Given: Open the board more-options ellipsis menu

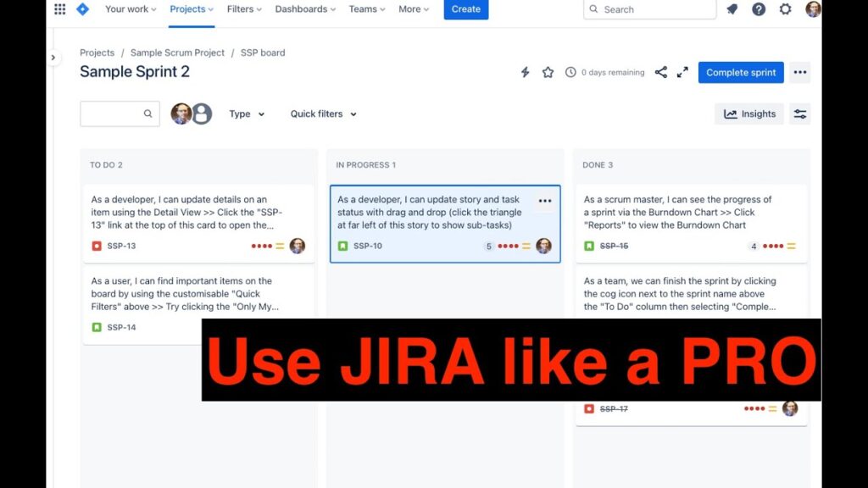Looking at the screenshot, I should pyautogui.click(x=800, y=73).
